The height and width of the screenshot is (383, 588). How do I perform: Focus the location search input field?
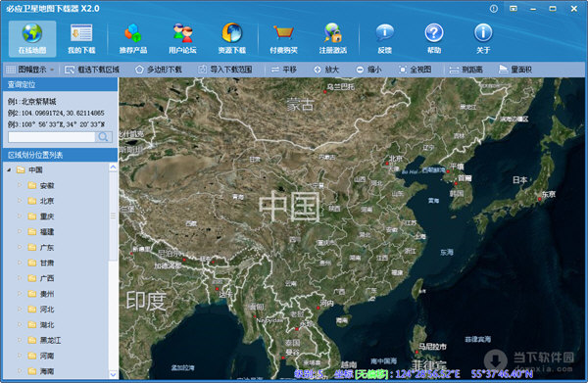point(51,137)
